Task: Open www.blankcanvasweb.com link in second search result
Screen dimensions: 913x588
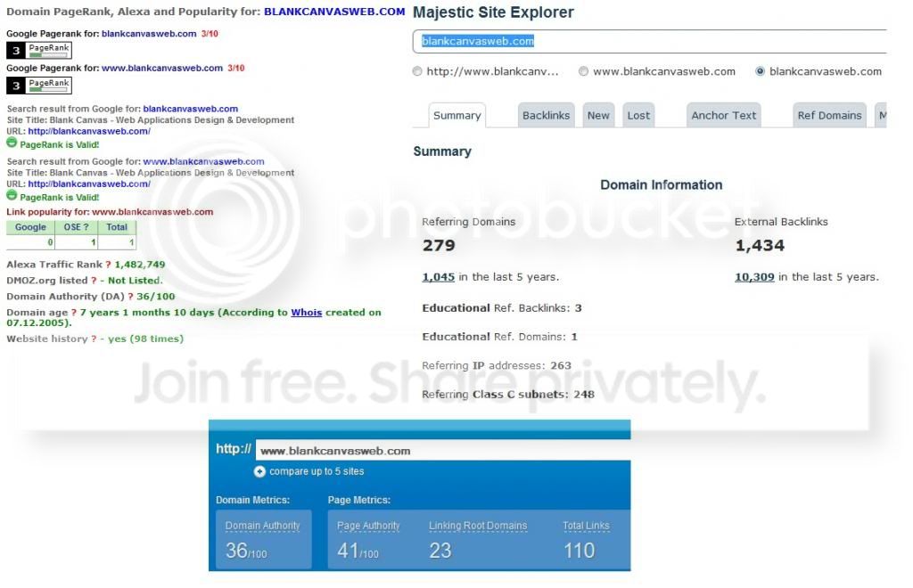Action: [x=203, y=161]
